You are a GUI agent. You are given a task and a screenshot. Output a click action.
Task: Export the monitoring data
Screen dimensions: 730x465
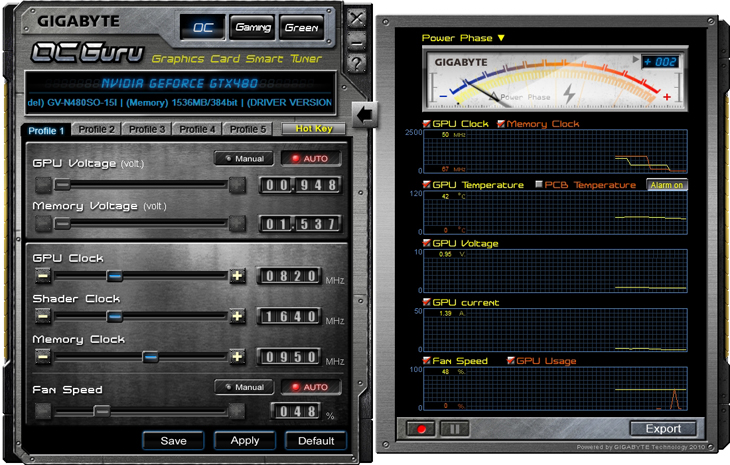click(x=663, y=429)
